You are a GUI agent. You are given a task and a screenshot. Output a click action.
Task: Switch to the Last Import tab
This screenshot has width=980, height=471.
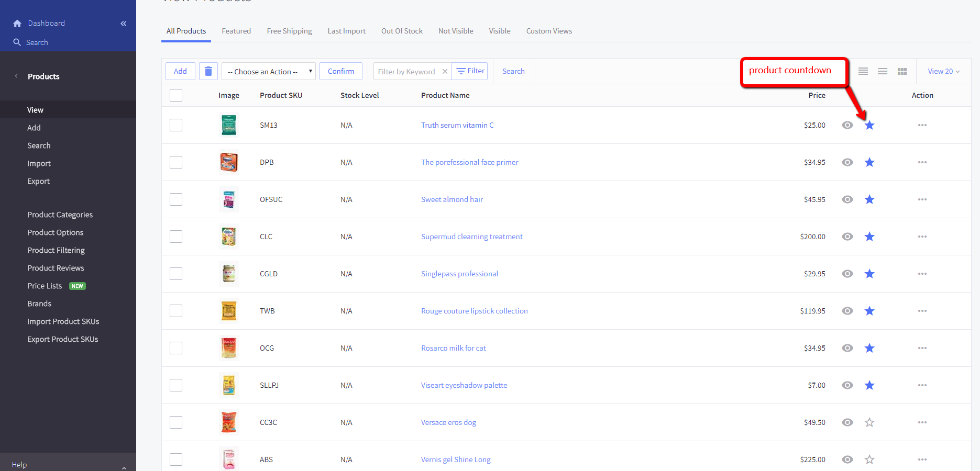pyautogui.click(x=347, y=31)
